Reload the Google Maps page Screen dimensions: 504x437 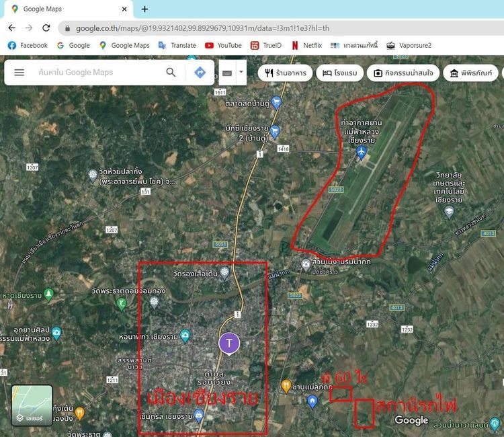point(46,28)
